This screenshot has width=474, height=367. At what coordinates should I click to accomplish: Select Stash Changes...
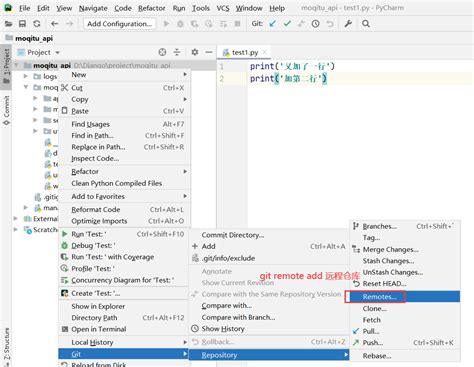click(405, 261)
